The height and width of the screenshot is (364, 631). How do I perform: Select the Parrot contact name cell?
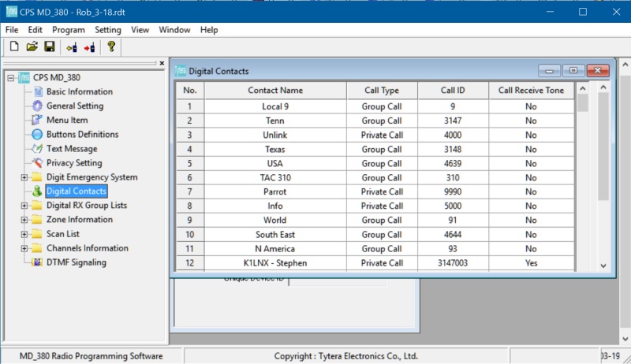[x=275, y=191]
